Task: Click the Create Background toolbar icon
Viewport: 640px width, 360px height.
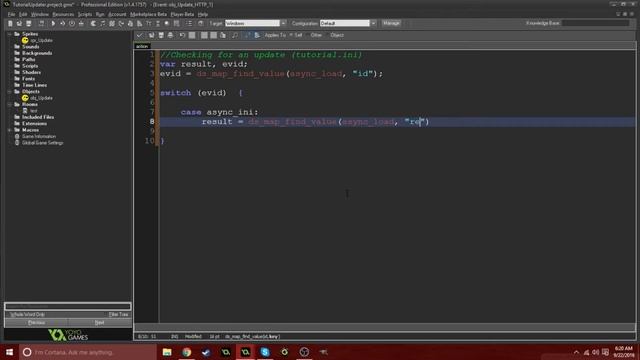Action: [112, 23]
